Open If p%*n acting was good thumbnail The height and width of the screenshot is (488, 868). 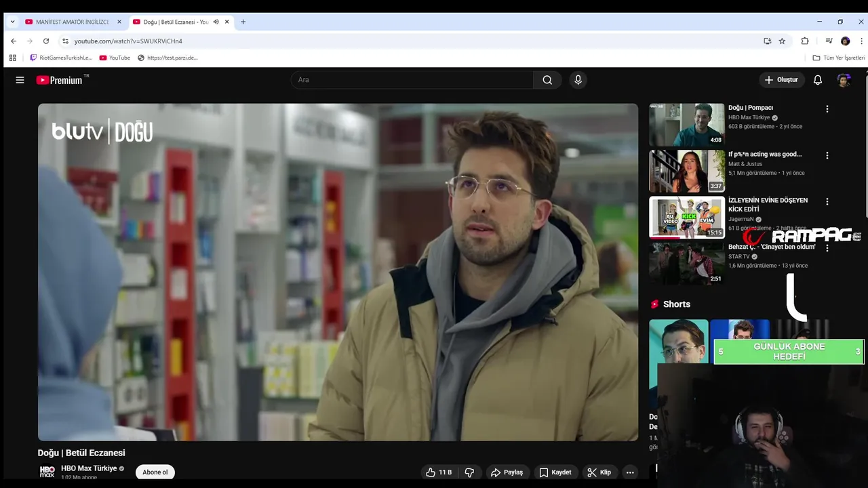687,171
